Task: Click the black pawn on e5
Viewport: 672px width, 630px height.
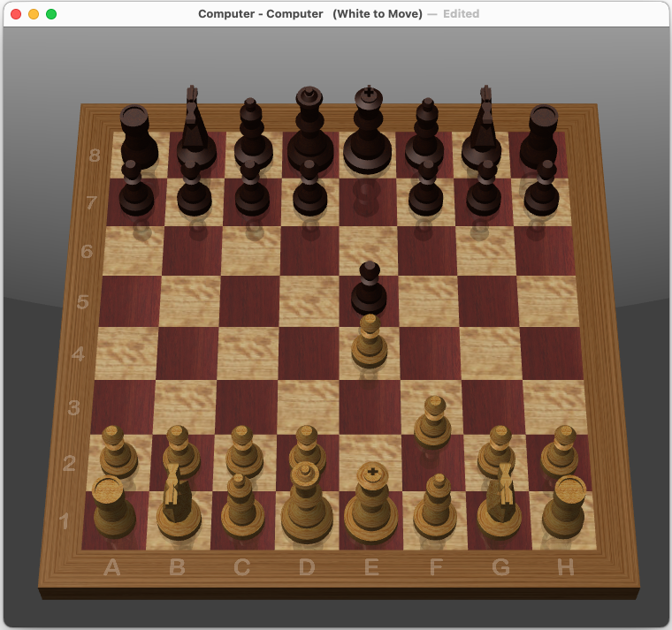Action: tap(369, 293)
